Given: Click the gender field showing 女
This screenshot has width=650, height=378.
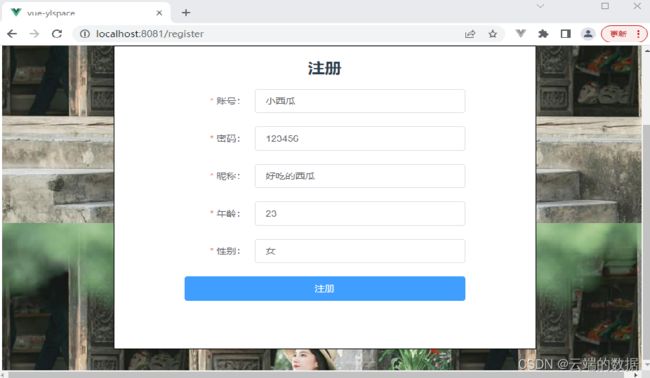Looking at the screenshot, I should (x=360, y=251).
